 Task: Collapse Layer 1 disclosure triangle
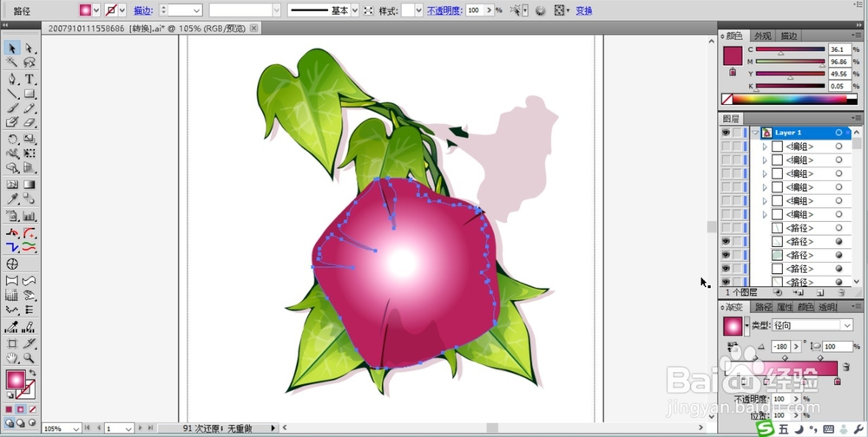(755, 133)
